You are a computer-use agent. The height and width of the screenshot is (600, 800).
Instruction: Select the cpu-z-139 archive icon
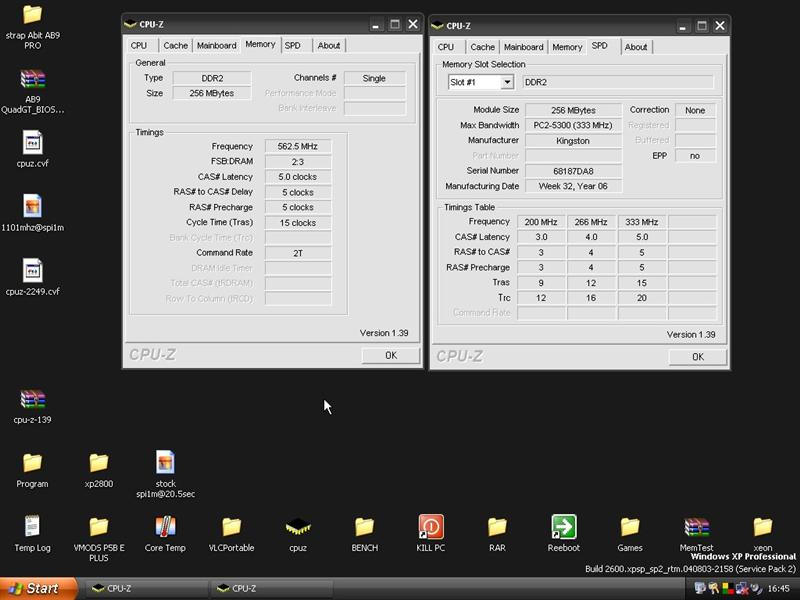coord(32,399)
